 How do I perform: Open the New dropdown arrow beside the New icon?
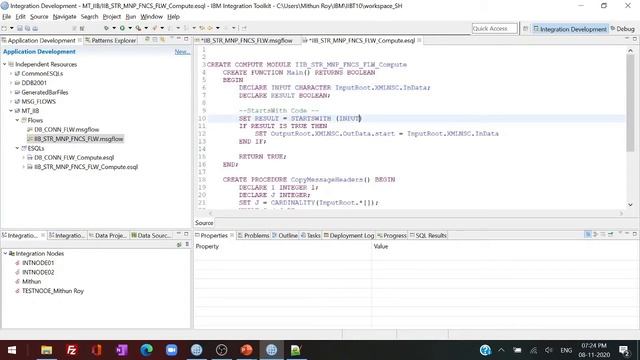tap(11, 28)
